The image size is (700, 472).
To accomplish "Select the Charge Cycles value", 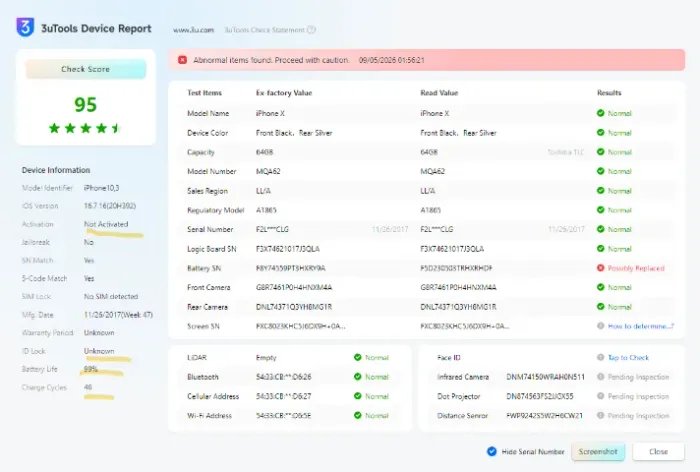I will [x=88, y=387].
